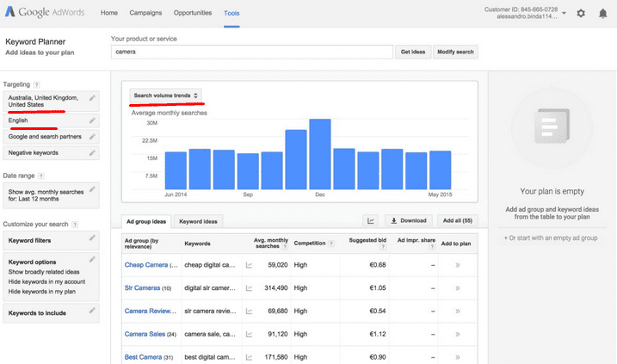Show trend chart for Cheap Camera row
Screen dimensions: 617x364
[x=249, y=265]
